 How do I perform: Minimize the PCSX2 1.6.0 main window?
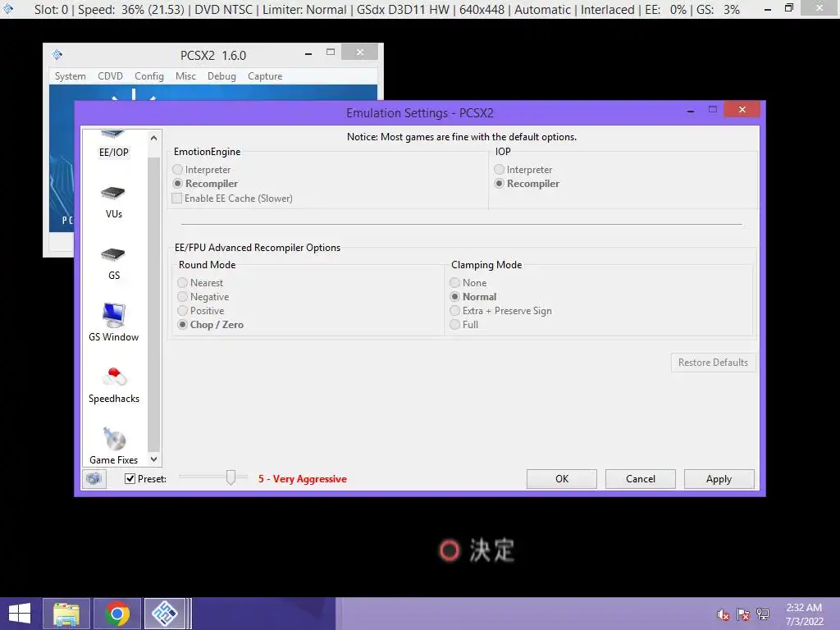pos(308,53)
